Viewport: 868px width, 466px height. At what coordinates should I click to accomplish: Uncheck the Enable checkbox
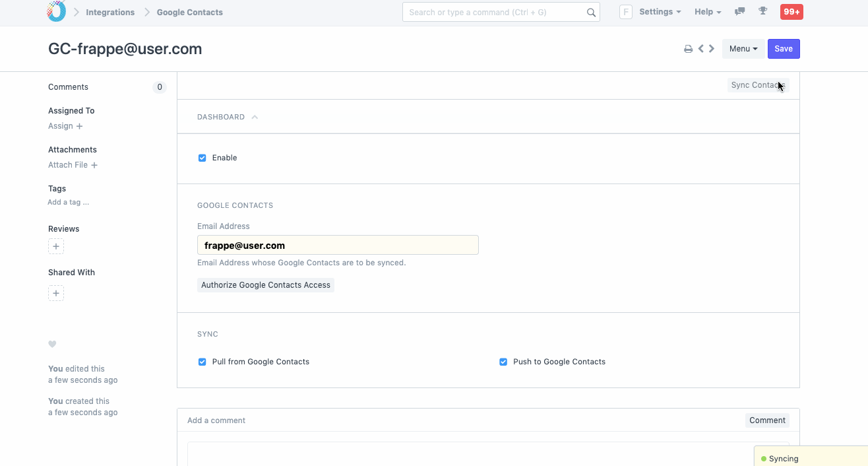pyautogui.click(x=202, y=158)
